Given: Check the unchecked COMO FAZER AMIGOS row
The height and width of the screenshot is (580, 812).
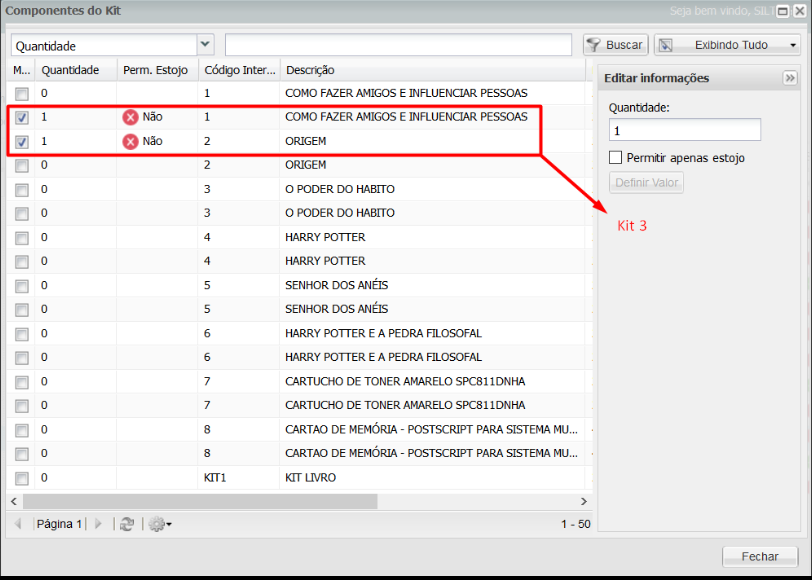Looking at the screenshot, I should pos(22,94).
